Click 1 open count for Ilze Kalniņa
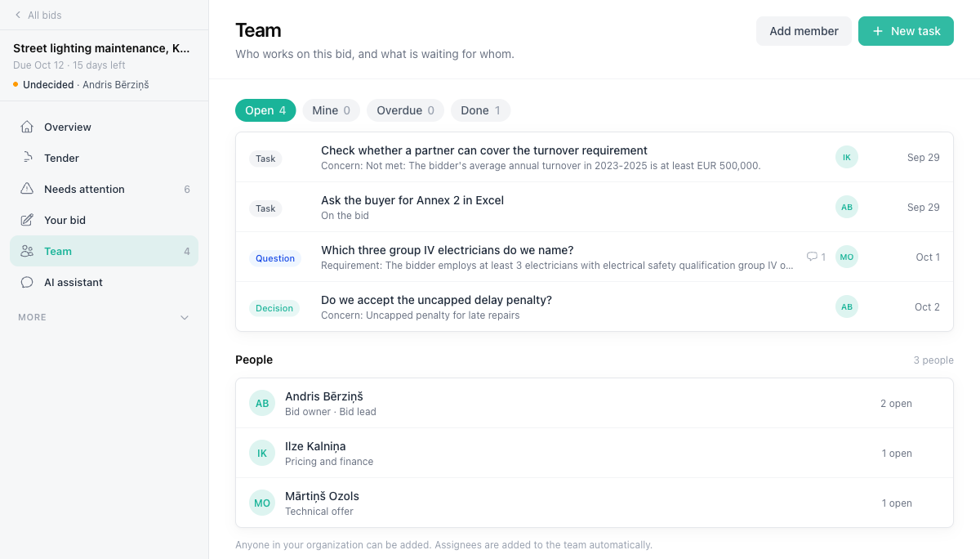This screenshot has width=980, height=559. 897,453
